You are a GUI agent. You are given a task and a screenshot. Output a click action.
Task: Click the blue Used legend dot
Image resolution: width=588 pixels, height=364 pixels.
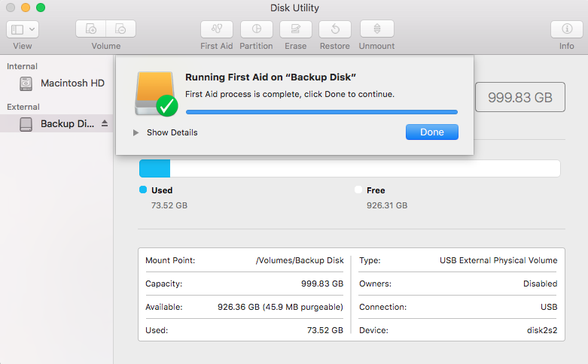click(143, 190)
